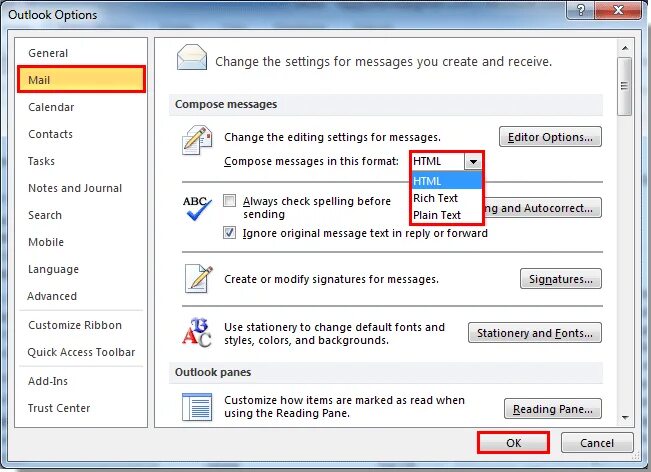The image size is (651, 472).
Task: Open the Trust Center category
Action: click(81, 408)
